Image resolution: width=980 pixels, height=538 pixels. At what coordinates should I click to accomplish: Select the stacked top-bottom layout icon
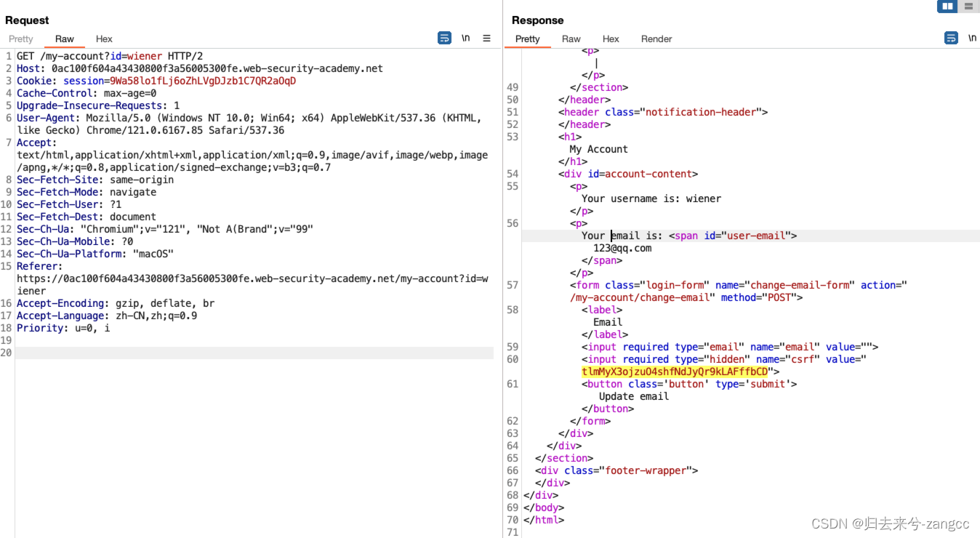point(968,7)
